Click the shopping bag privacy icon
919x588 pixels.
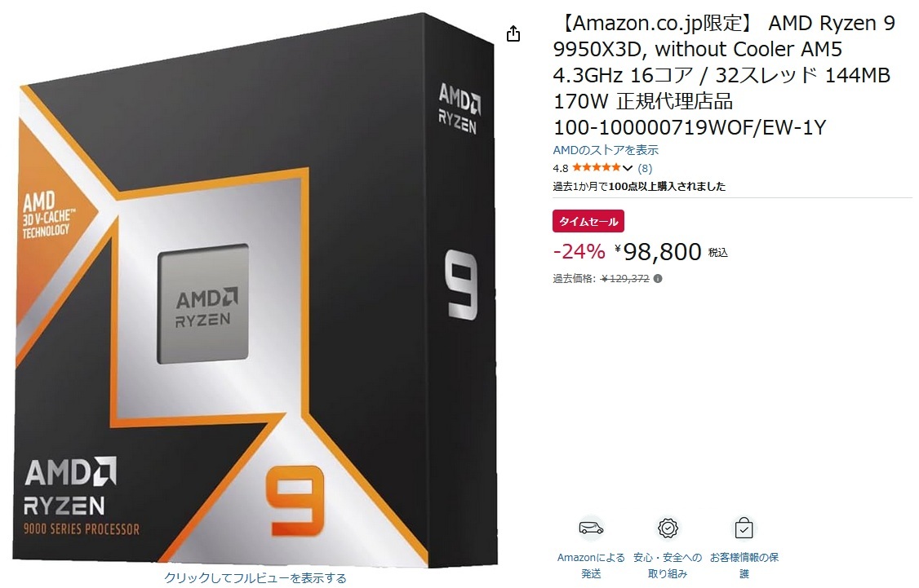(744, 528)
